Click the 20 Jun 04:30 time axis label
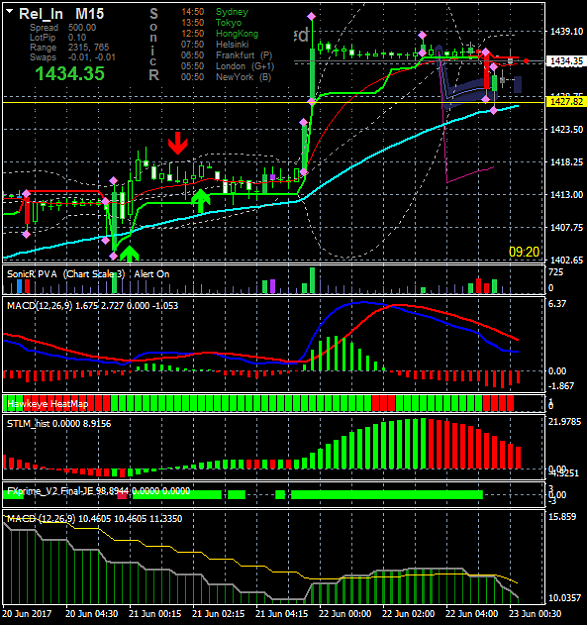 pos(91,614)
